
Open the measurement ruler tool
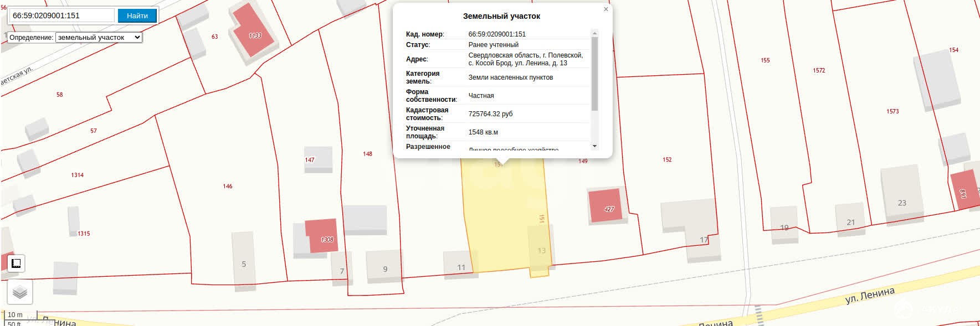coord(16,263)
